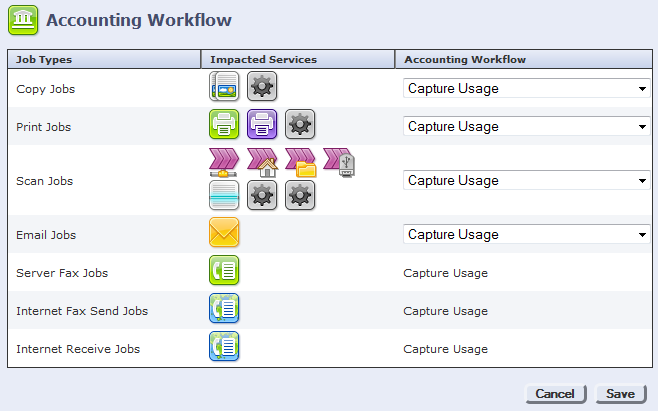Click the gear icon in Print Jobs row

click(300, 125)
